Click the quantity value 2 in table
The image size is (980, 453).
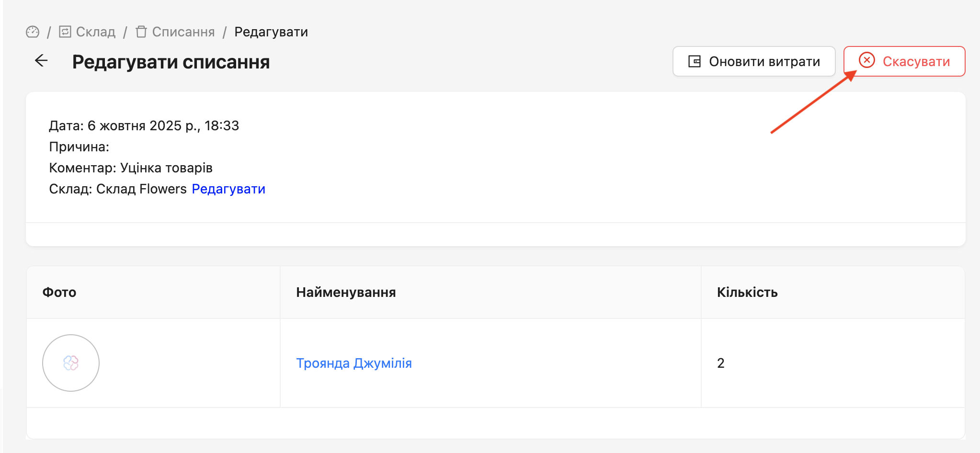tap(720, 363)
